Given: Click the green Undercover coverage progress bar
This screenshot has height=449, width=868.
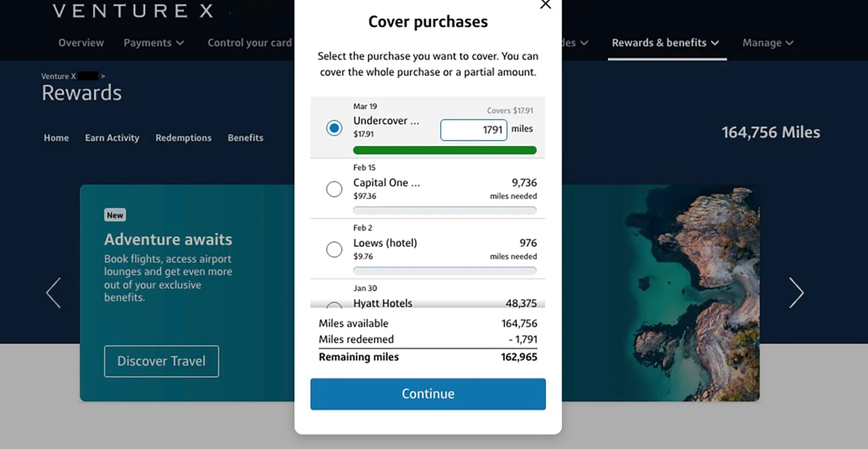Looking at the screenshot, I should coord(445,150).
